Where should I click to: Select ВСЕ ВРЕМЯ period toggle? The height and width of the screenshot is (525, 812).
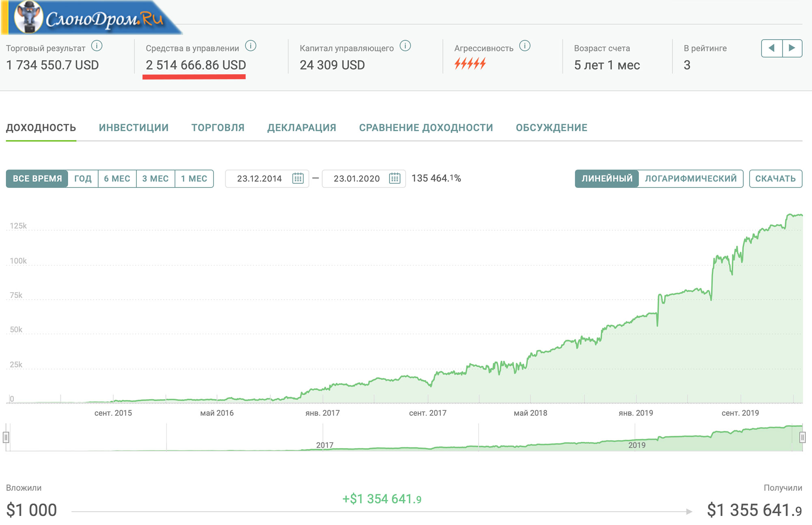click(37, 179)
